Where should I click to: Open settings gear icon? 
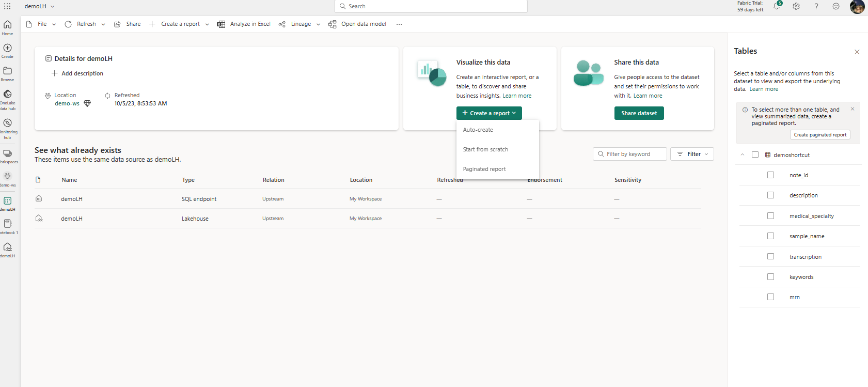pos(796,6)
